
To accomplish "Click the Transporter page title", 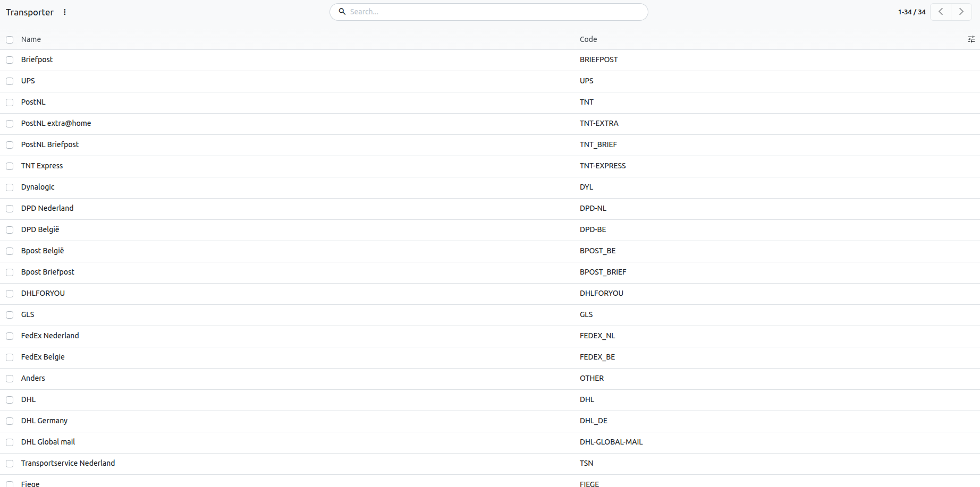I will (30, 12).
